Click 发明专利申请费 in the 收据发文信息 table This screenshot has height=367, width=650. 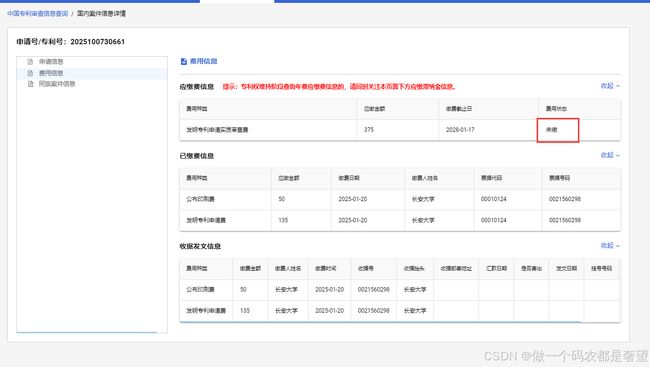[x=206, y=311]
